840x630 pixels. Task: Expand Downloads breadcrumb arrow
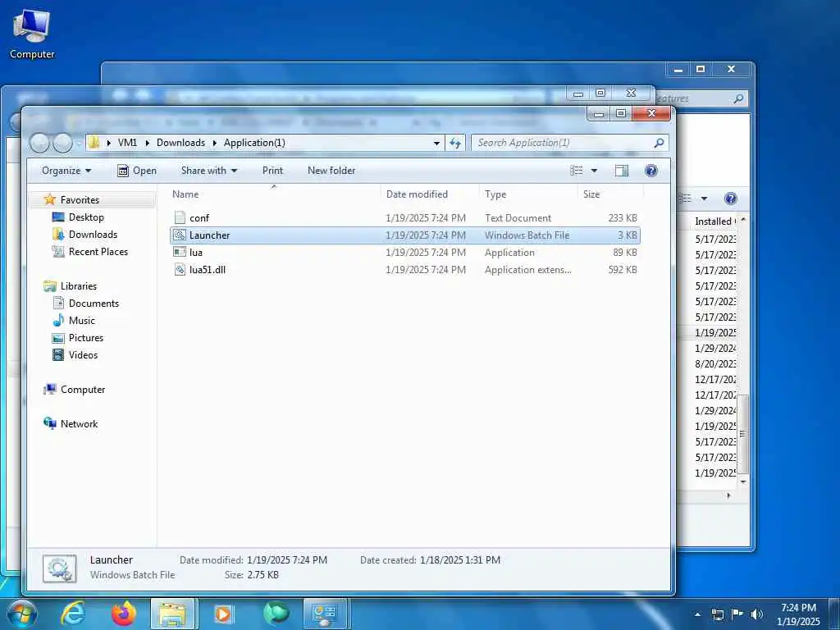[214, 143]
